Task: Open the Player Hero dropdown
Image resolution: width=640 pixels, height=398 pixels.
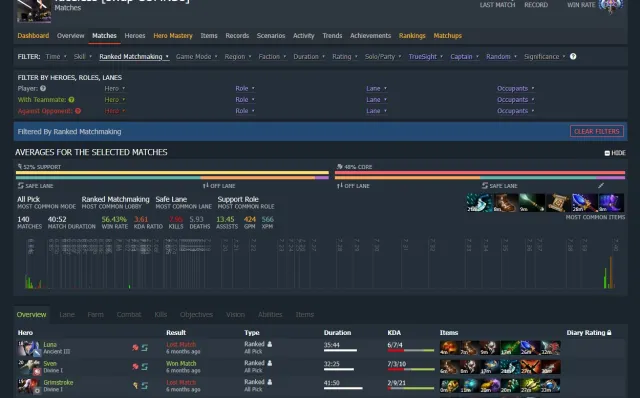Action: coord(114,88)
